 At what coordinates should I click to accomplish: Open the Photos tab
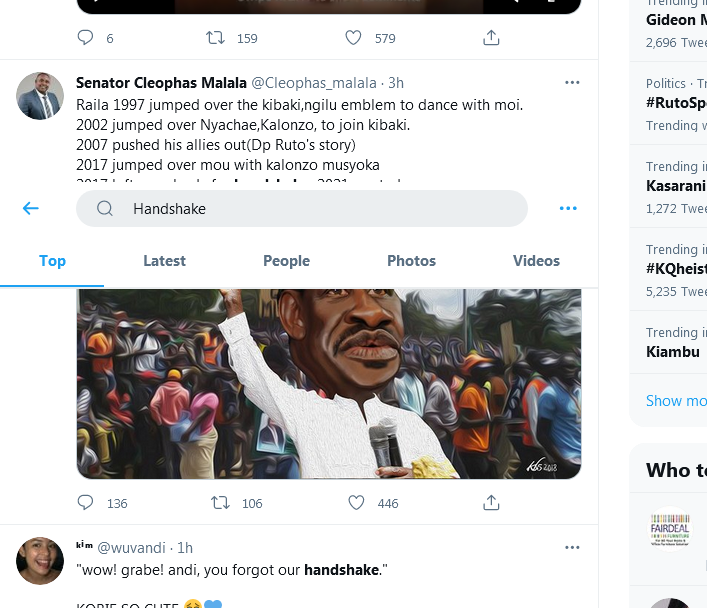pyautogui.click(x=411, y=261)
